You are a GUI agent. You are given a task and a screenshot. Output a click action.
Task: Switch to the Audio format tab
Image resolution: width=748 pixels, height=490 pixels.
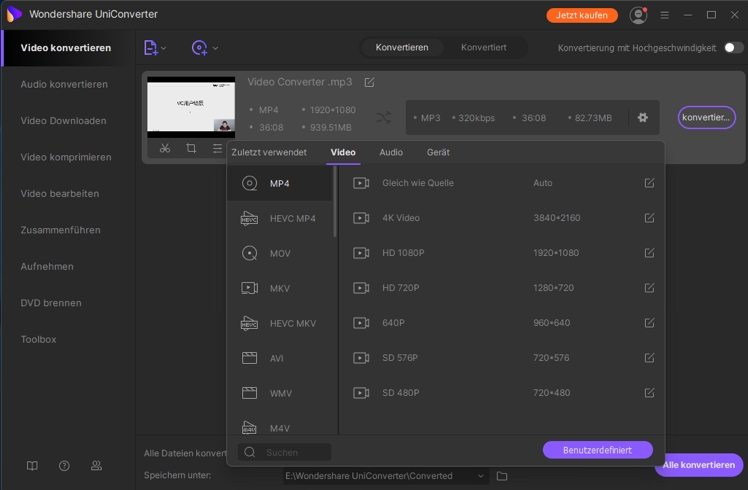391,152
